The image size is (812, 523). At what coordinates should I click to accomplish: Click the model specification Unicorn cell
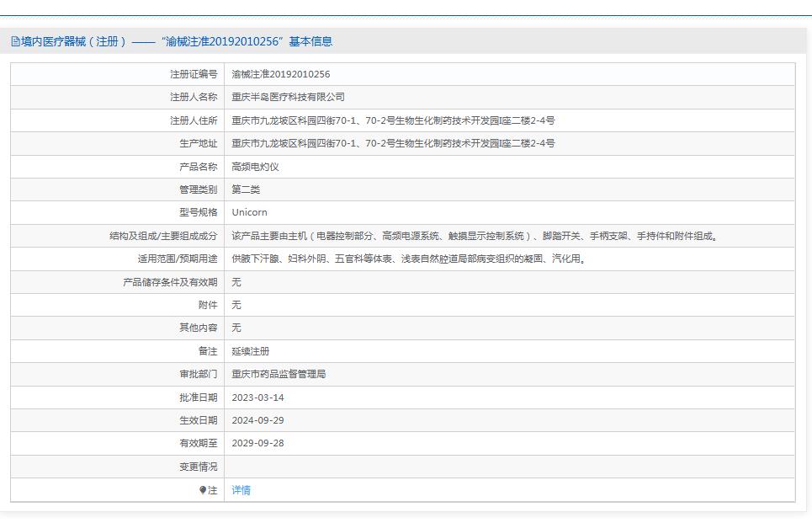[251, 212]
